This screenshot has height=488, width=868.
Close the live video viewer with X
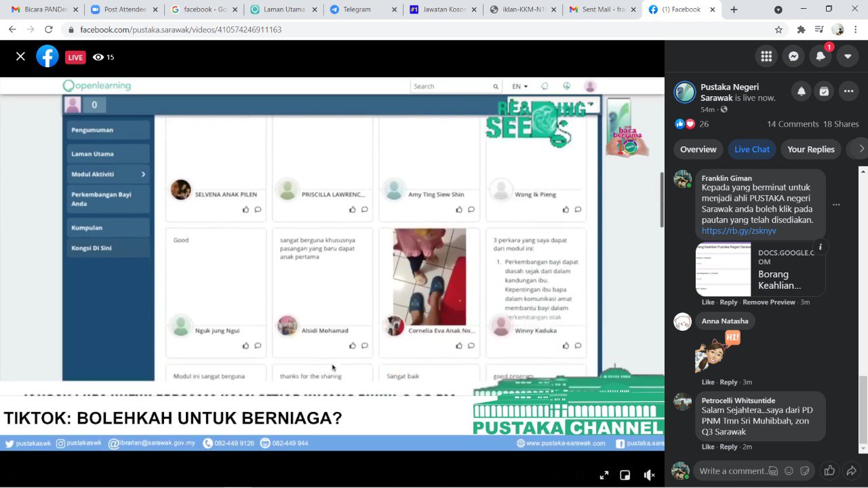(x=20, y=56)
